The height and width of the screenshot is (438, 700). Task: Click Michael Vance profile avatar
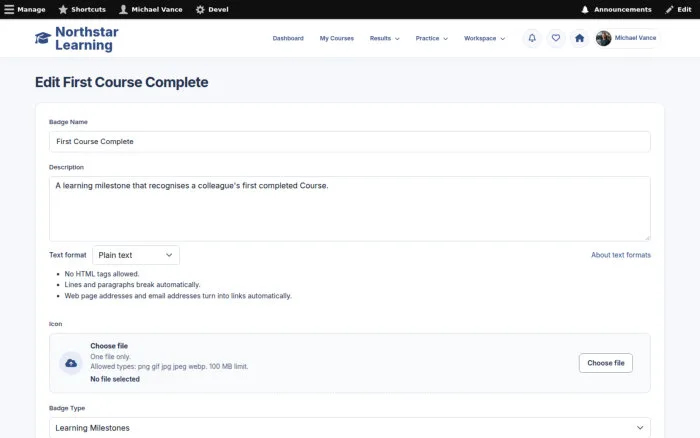[604, 38]
